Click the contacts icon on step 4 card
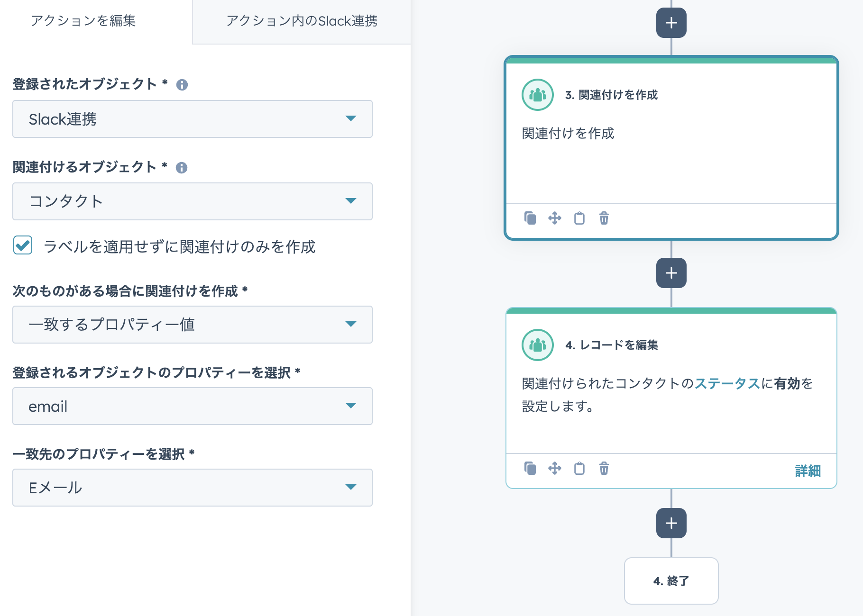This screenshot has height=616, width=863. coord(538,345)
